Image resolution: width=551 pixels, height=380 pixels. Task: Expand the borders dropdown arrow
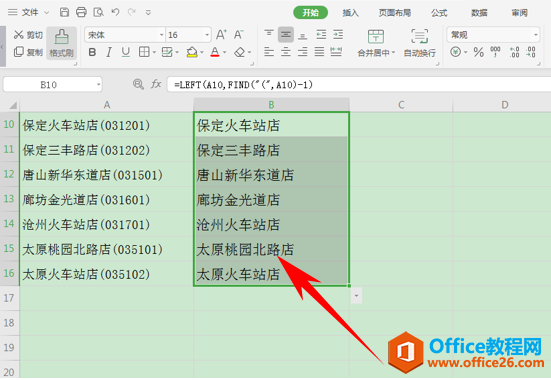154,53
